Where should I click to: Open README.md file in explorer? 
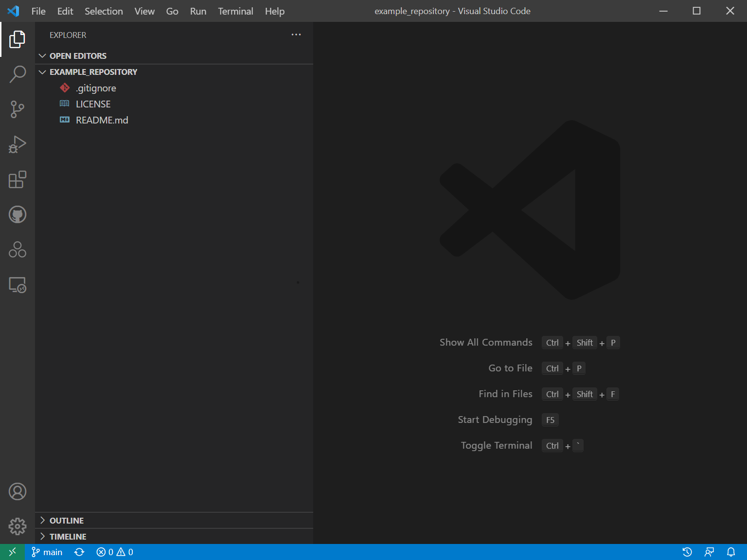(102, 120)
